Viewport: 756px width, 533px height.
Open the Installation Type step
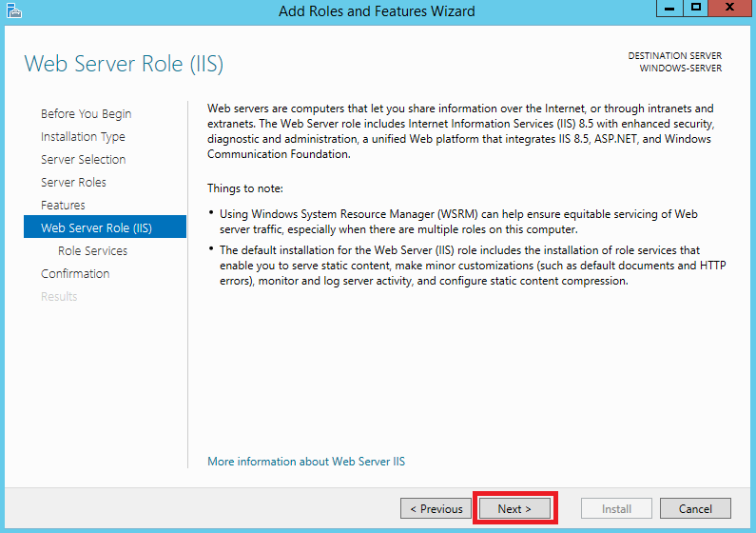pos(83,136)
